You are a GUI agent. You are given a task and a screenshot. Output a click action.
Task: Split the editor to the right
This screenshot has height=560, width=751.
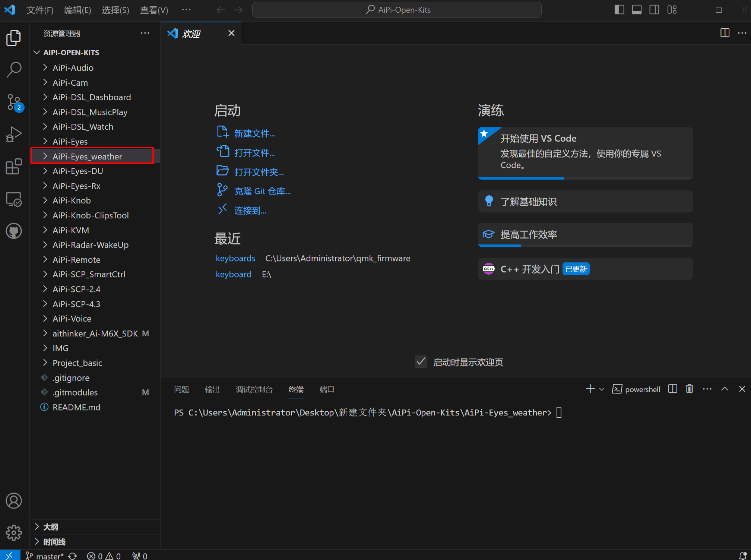point(725,33)
